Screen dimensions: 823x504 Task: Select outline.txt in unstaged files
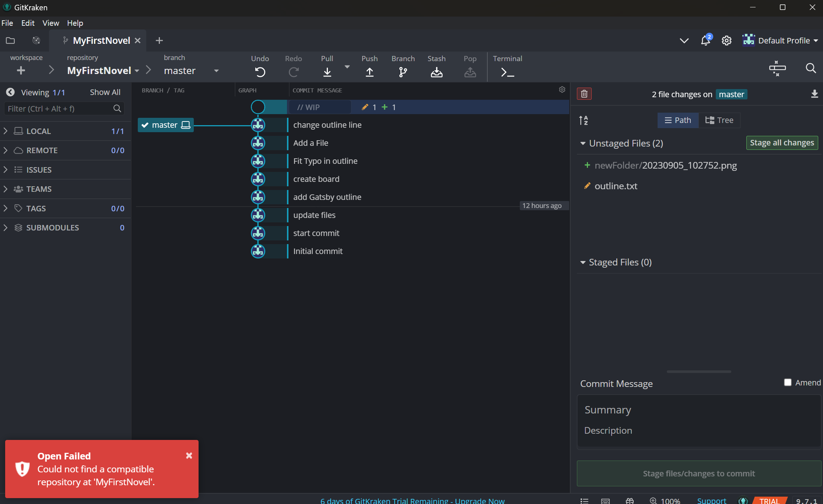616,186
